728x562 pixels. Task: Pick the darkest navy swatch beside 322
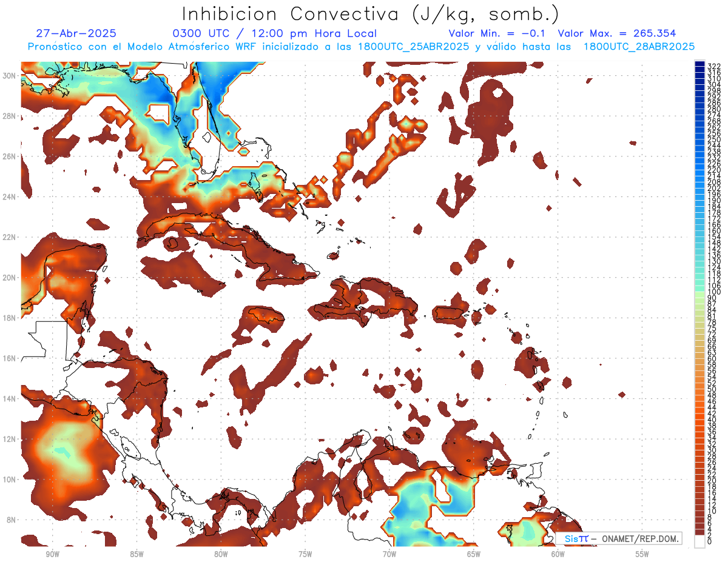pyautogui.click(x=699, y=64)
